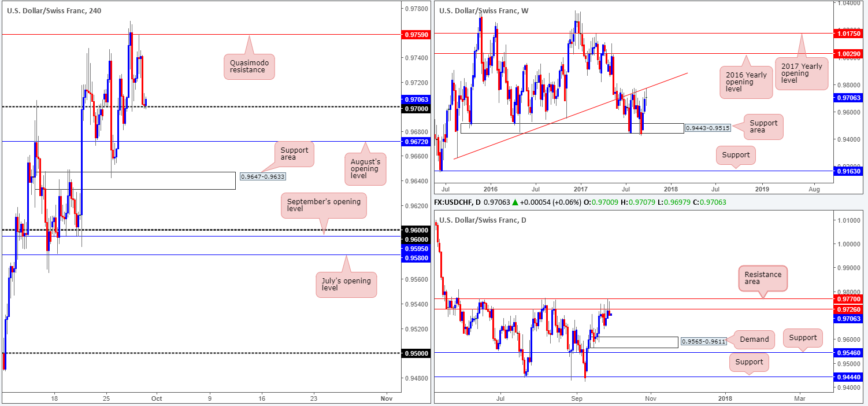Select the 0.94440 daily support price label
Viewport: 868px width, 406px height.
click(x=848, y=377)
